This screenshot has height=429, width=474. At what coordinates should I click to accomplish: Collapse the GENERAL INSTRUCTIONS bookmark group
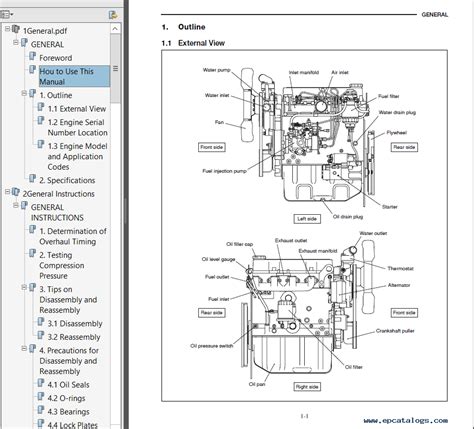tap(15, 205)
